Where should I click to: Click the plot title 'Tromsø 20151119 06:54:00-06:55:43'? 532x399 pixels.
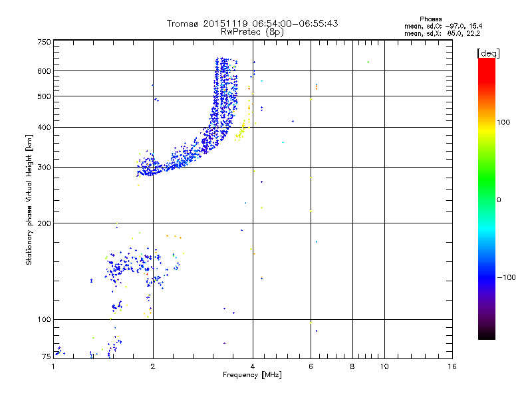pyautogui.click(x=253, y=23)
